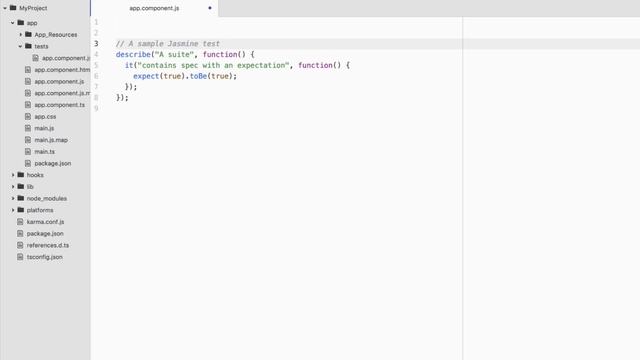The height and width of the screenshot is (360, 640).
Task: Click the App_Resources folder icon
Action: coord(28,34)
